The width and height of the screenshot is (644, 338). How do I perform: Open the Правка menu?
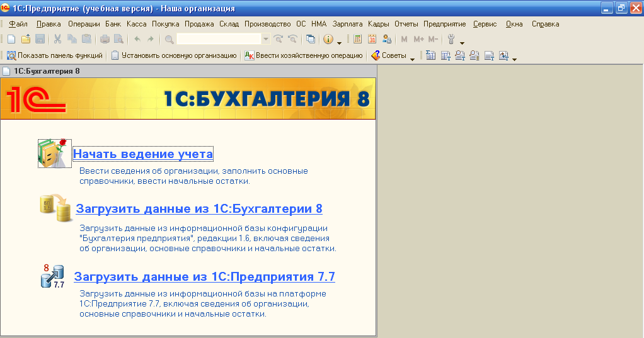click(49, 24)
